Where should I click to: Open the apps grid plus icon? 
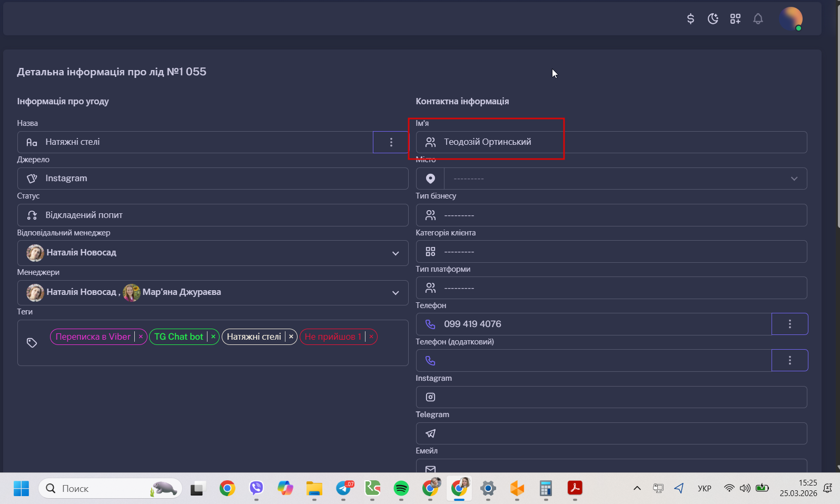pos(735,19)
